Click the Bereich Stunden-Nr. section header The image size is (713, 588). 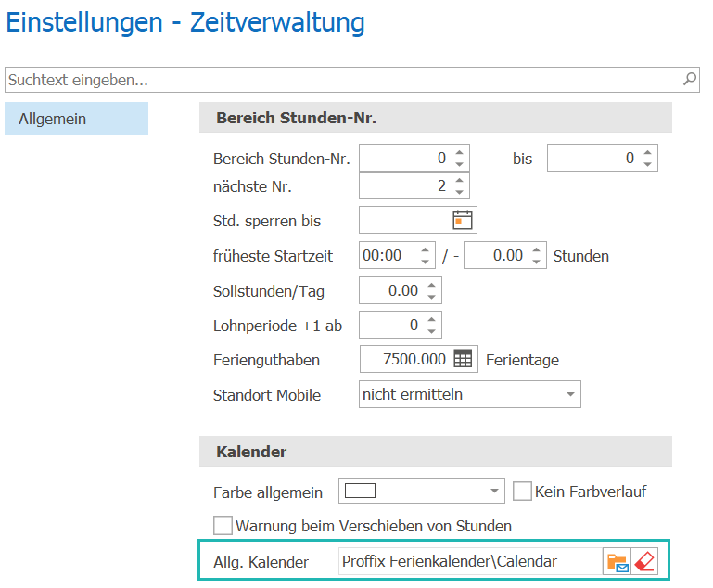[436, 118]
